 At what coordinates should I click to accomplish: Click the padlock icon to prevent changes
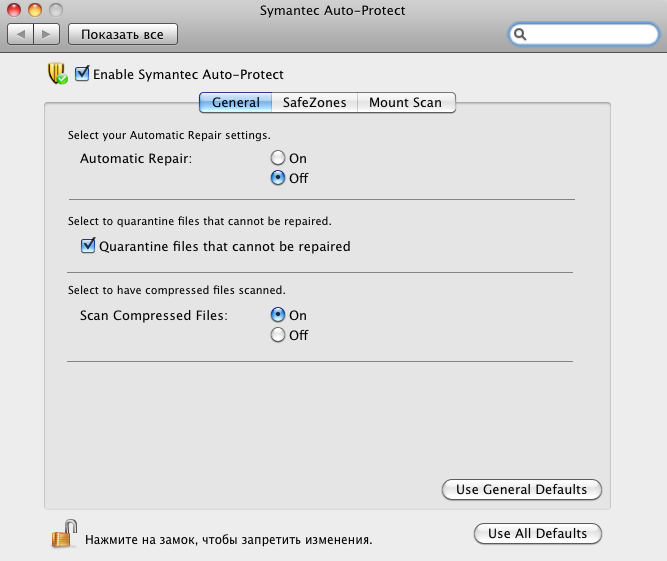click(64, 534)
